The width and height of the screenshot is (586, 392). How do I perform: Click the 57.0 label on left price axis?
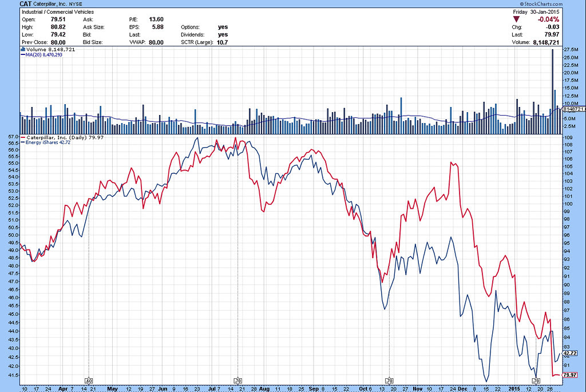[x=14, y=137]
